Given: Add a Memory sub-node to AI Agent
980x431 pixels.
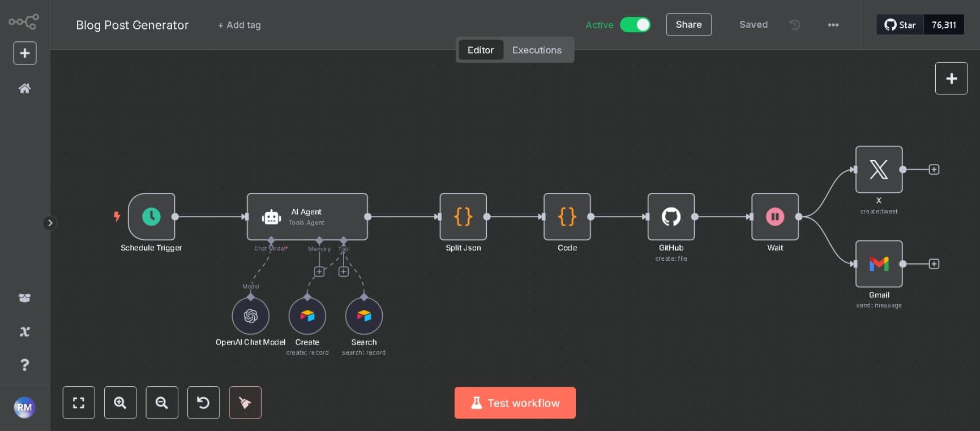Looking at the screenshot, I should (319, 271).
